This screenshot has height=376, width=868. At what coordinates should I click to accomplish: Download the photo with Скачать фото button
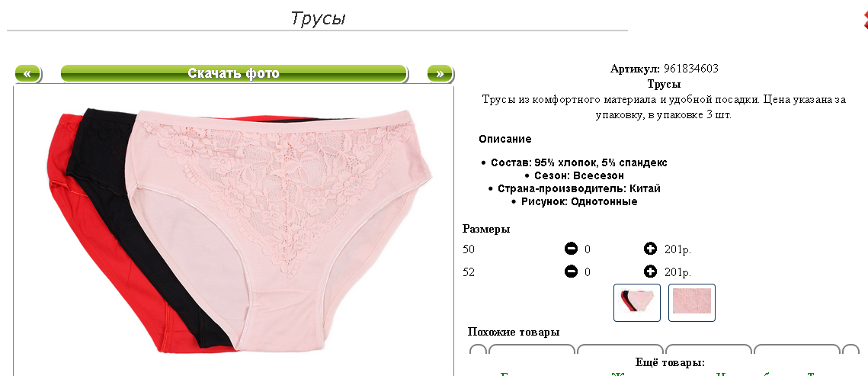pyautogui.click(x=234, y=74)
